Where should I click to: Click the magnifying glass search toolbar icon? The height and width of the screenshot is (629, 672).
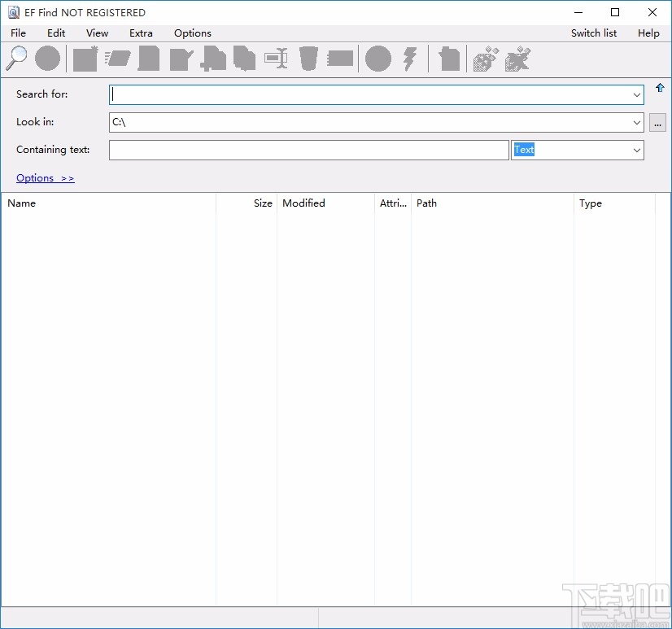pos(16,59)
